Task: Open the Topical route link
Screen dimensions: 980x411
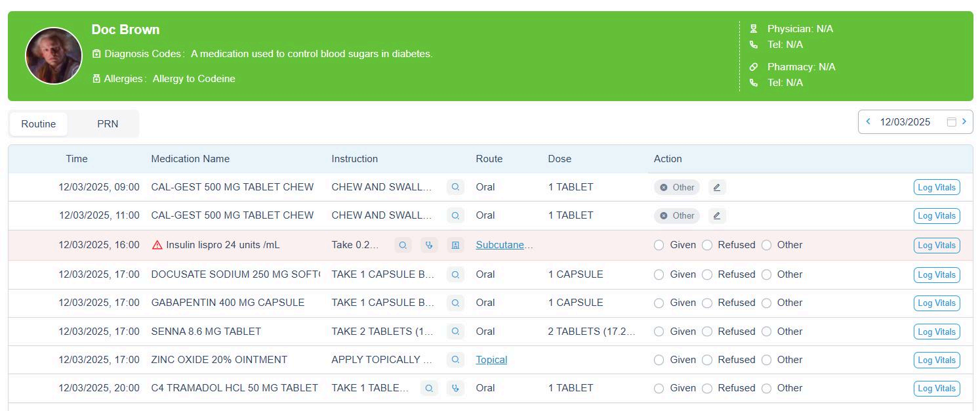Action: pyautogui.click(x=491, y=360)
